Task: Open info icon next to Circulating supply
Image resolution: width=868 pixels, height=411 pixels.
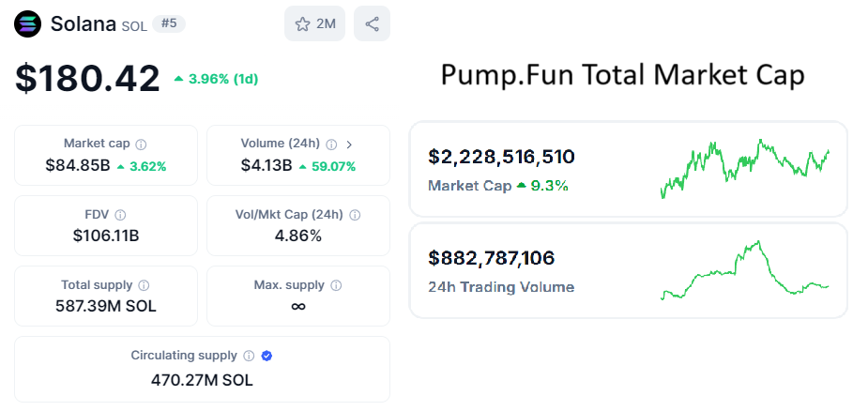Action: tap(249, 356)
